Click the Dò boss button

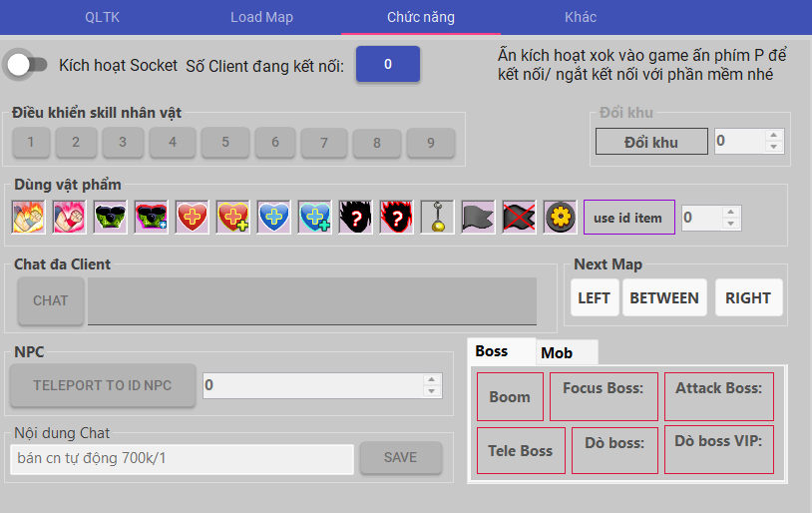(x=614, y=450)
